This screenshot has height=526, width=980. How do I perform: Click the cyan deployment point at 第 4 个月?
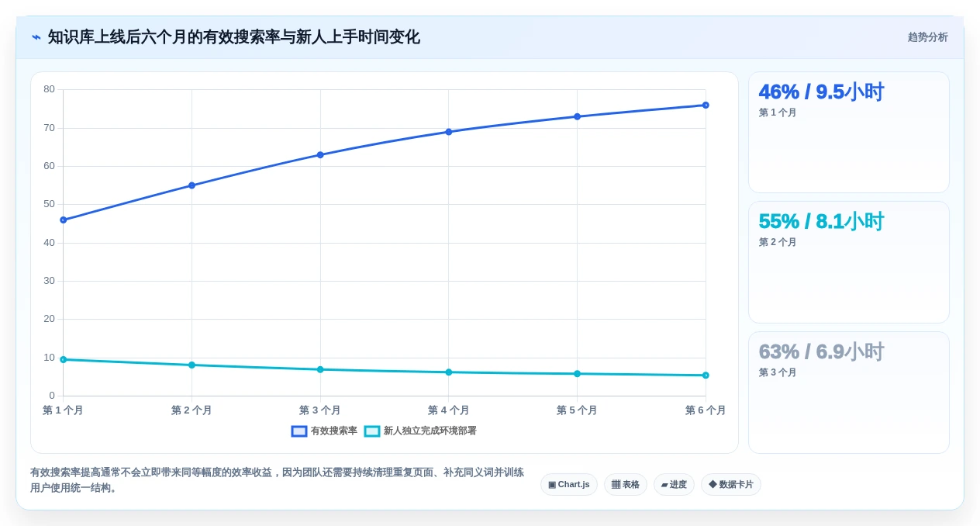449,372
